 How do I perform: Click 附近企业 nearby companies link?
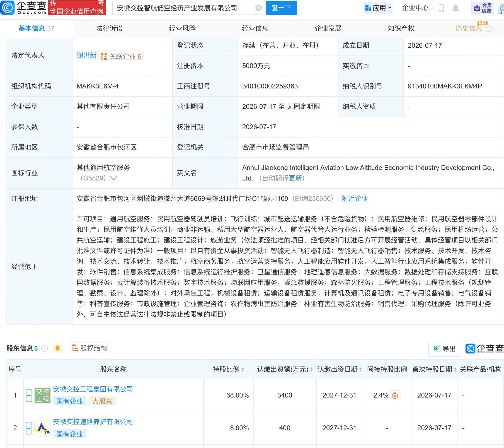355,199
